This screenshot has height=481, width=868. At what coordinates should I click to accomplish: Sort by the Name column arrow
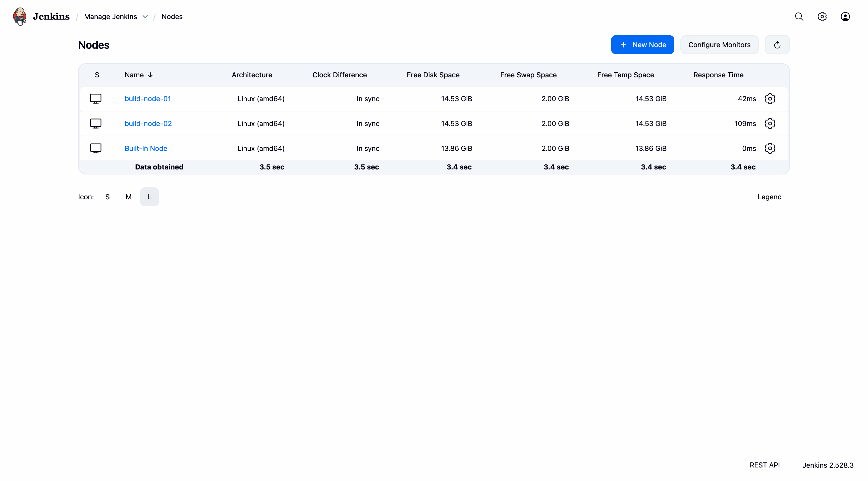click(150, 75)
